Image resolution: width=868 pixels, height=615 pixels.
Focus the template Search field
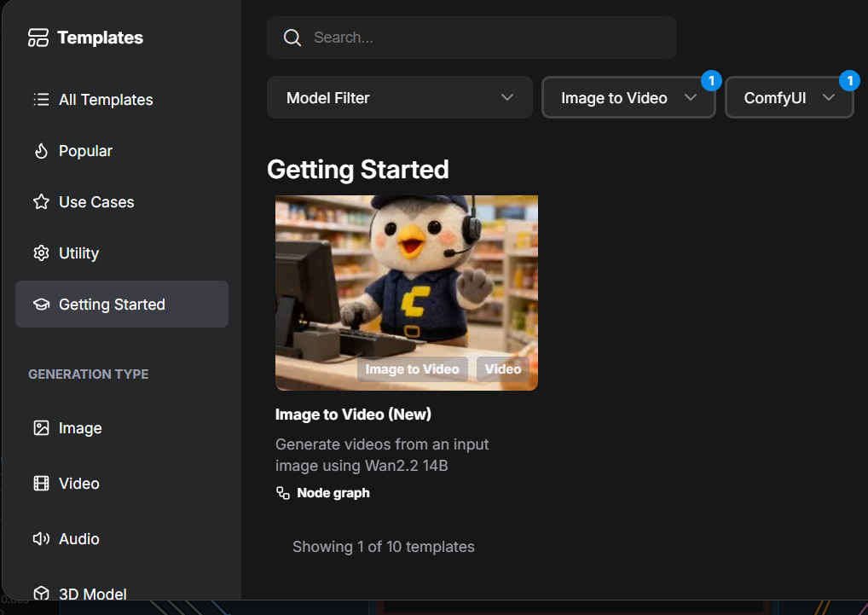tap(471, 38)
